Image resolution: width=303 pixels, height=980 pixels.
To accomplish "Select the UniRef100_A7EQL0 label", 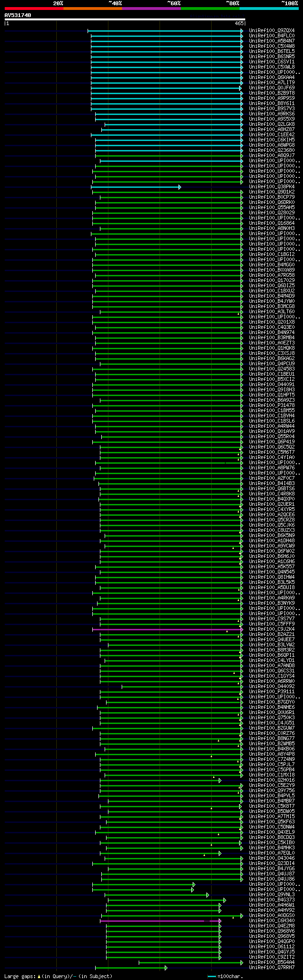I will click(272, 853).
